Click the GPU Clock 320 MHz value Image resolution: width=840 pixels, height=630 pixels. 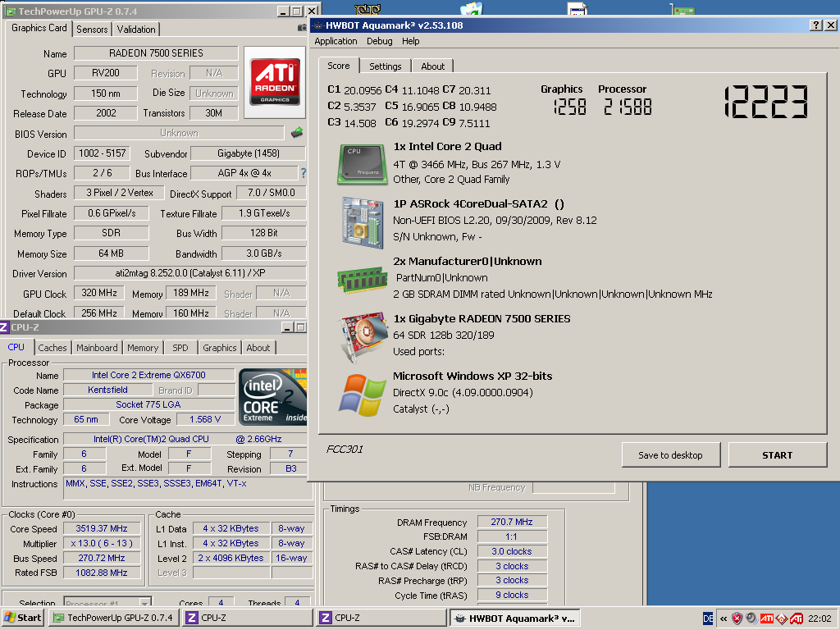click(x=99, y=293)
